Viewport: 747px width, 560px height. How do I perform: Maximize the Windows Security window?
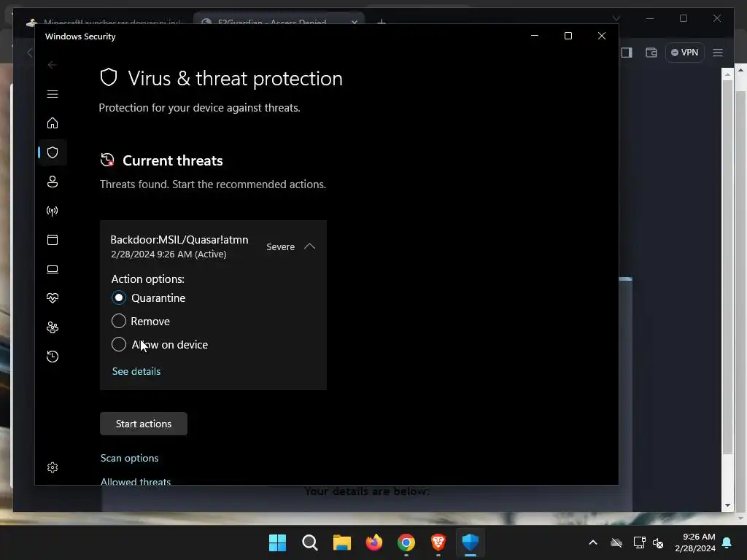[568, 36]
